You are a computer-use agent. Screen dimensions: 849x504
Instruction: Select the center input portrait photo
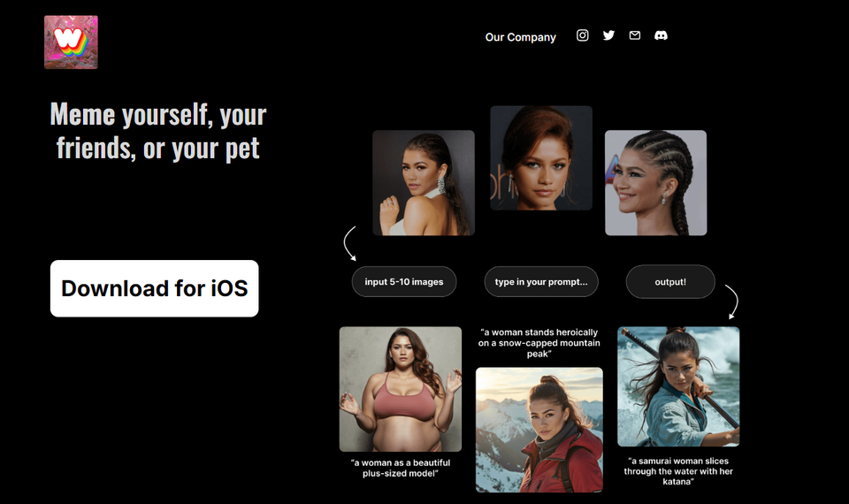point(541,158)
